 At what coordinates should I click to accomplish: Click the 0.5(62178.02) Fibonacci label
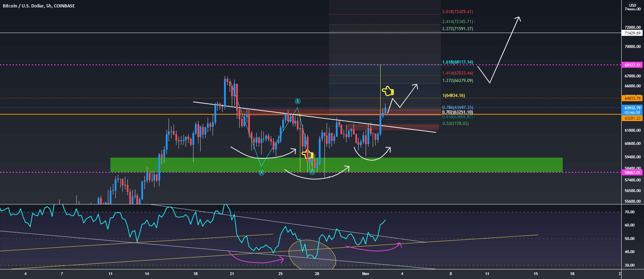pyautogui.click(x=455, y=124)
